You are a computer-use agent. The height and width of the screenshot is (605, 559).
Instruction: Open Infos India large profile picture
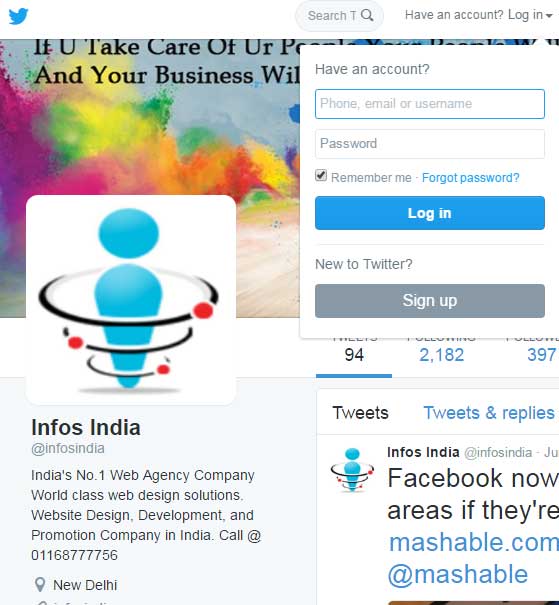(131, 299)
